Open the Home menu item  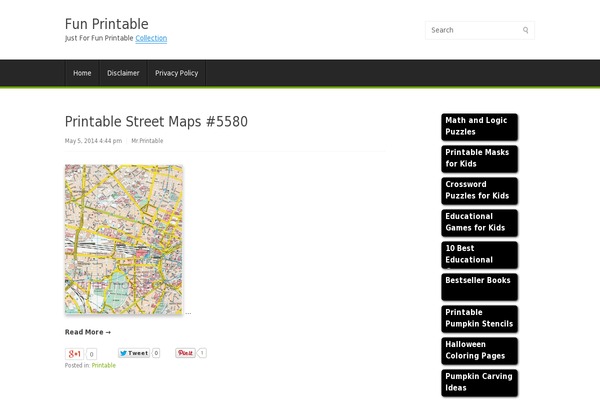(82, 73)
